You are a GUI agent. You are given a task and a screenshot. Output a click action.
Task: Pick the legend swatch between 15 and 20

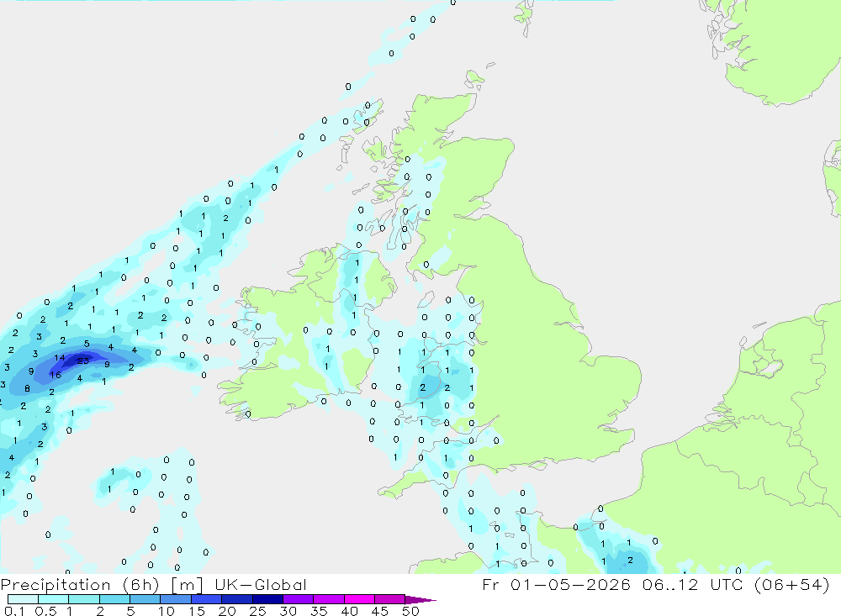tap(206, 599)
